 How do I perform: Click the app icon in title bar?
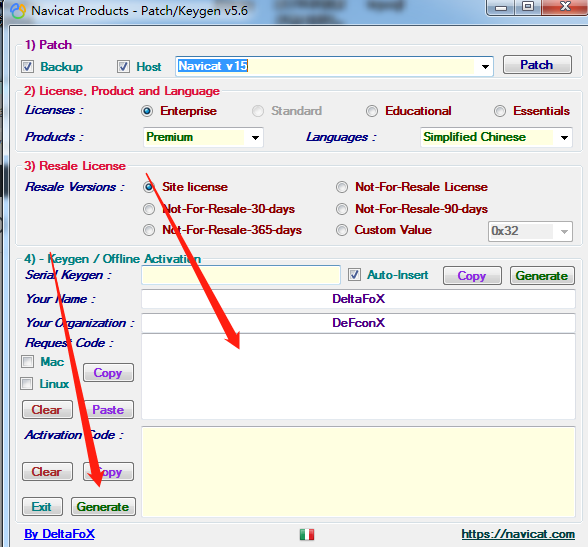[x=18, y=11]
